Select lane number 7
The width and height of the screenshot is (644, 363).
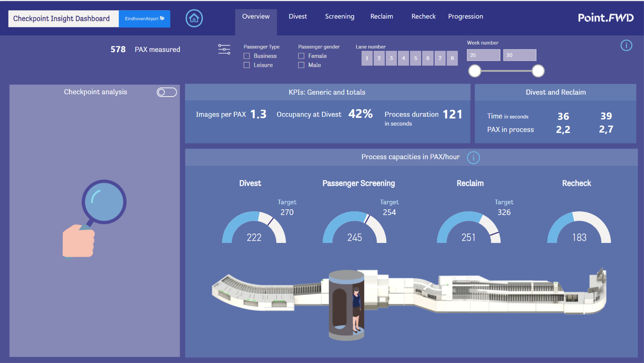point(440,58)
